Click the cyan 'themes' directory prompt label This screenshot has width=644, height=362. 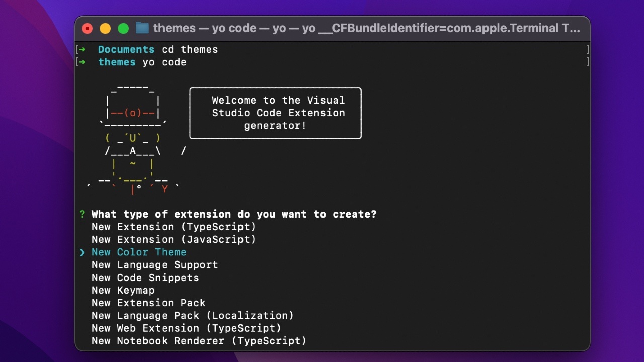(x=117, y=62)
